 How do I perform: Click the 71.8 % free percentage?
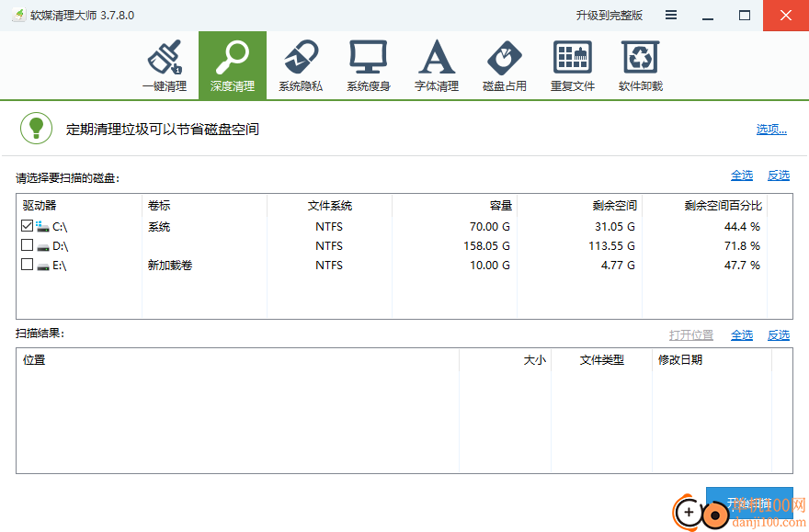point(742,246)
